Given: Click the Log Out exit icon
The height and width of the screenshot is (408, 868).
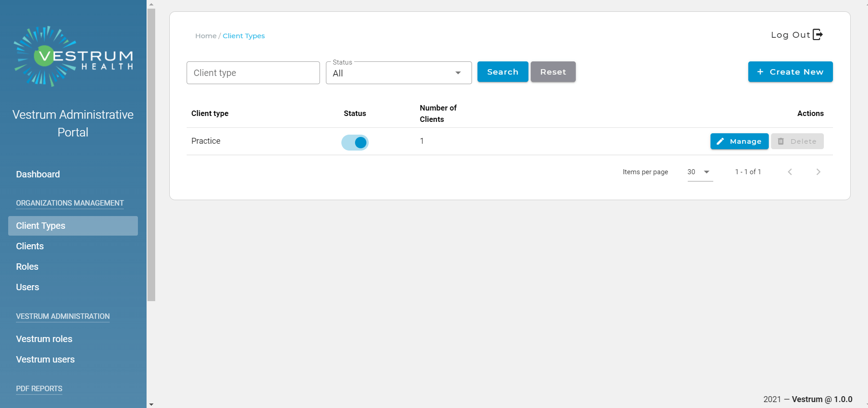Looking at the screenshot, I should pos(817,35).
